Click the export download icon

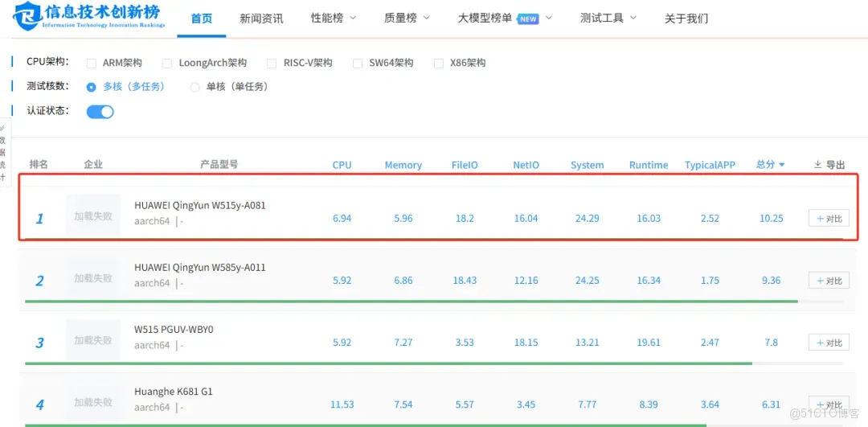tap(817, 165)
